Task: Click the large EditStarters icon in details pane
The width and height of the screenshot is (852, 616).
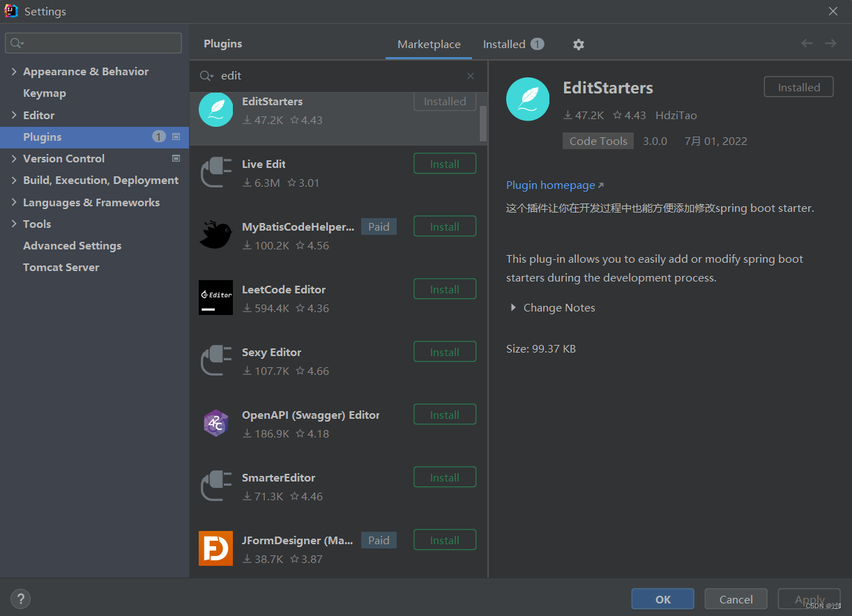Action: click(528, 98)
